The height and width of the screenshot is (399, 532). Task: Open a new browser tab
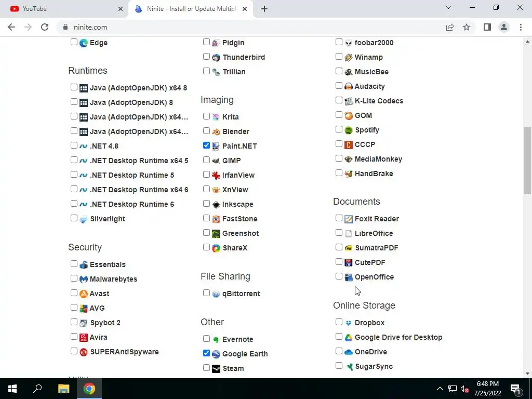(x=264, y=9)
